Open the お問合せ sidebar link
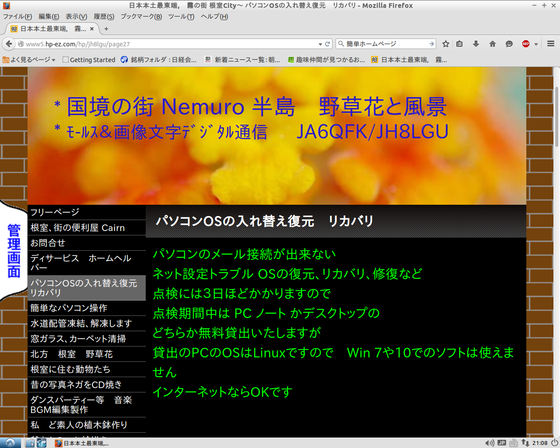The width and height of the screenshot is (560, 448). (87, 243)
